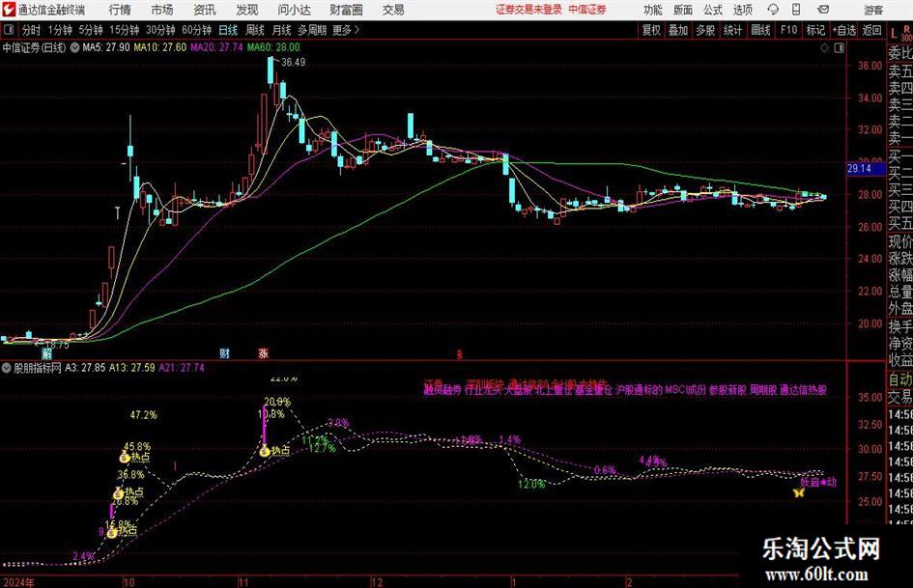This screenshot has width=913, height=588.
Task: Switch to 60分钟 period tab
Action: click(x=196, y=30)
